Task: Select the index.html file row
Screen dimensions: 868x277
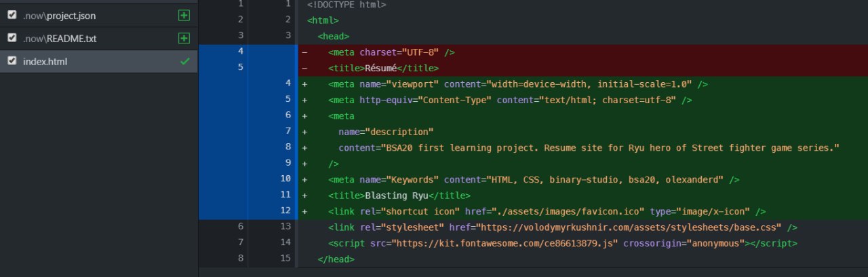Action: 99,61
